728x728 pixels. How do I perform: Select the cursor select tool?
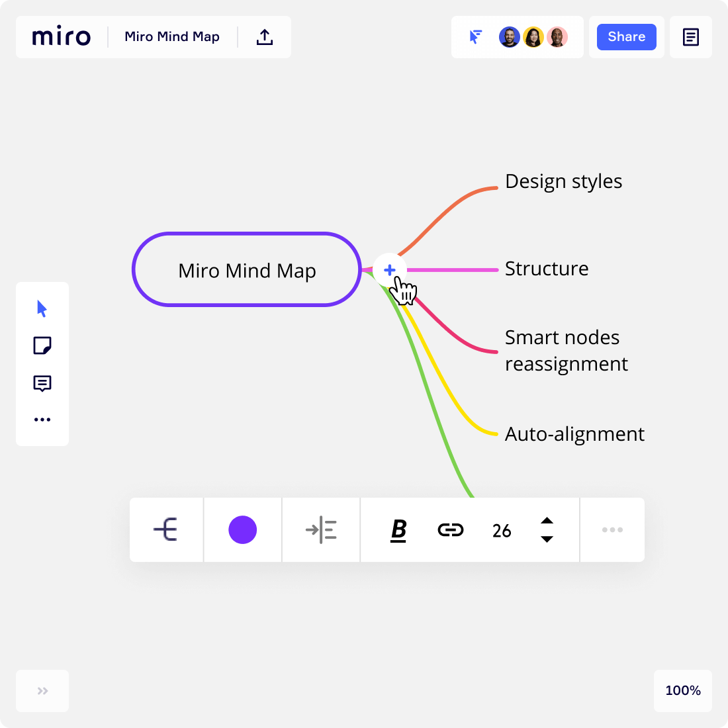42,309
